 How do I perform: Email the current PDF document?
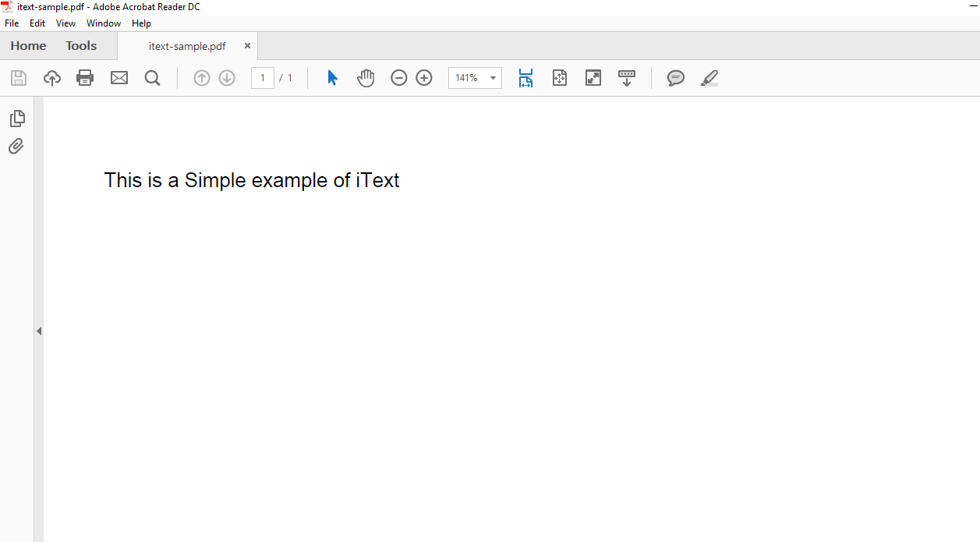coord(119,78)
